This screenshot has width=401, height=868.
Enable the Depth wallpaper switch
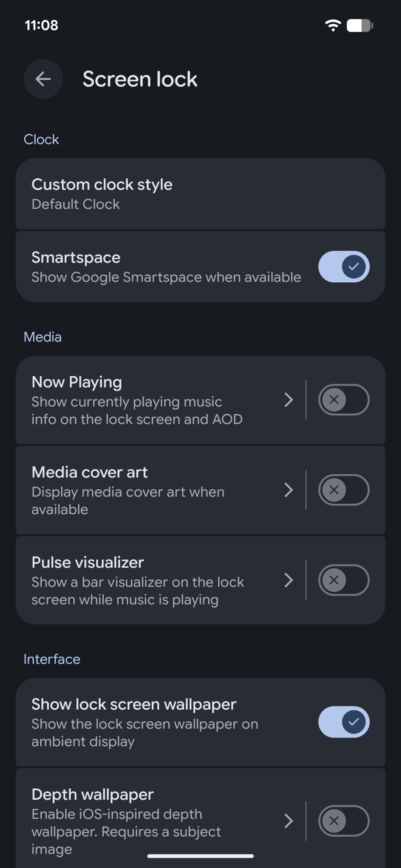344,821
